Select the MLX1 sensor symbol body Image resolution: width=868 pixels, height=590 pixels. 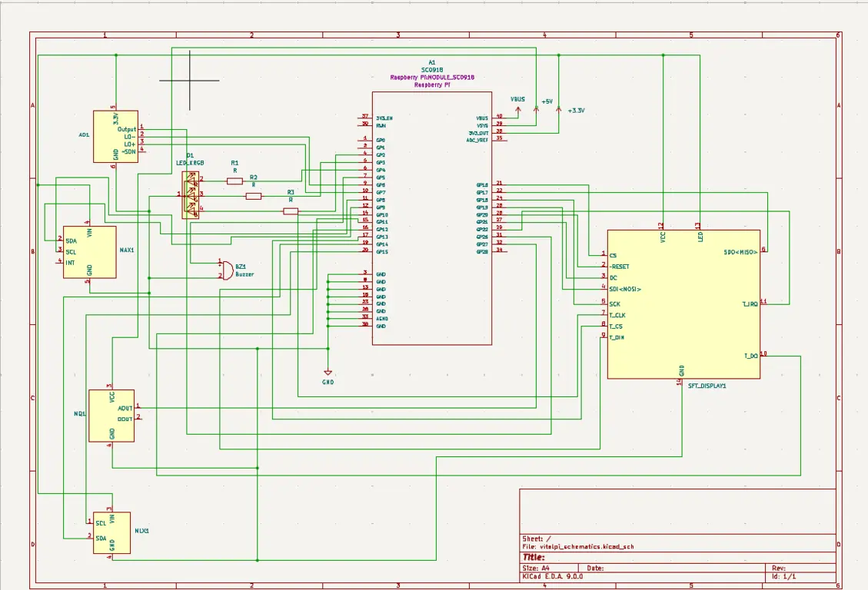tap(111, 532)
